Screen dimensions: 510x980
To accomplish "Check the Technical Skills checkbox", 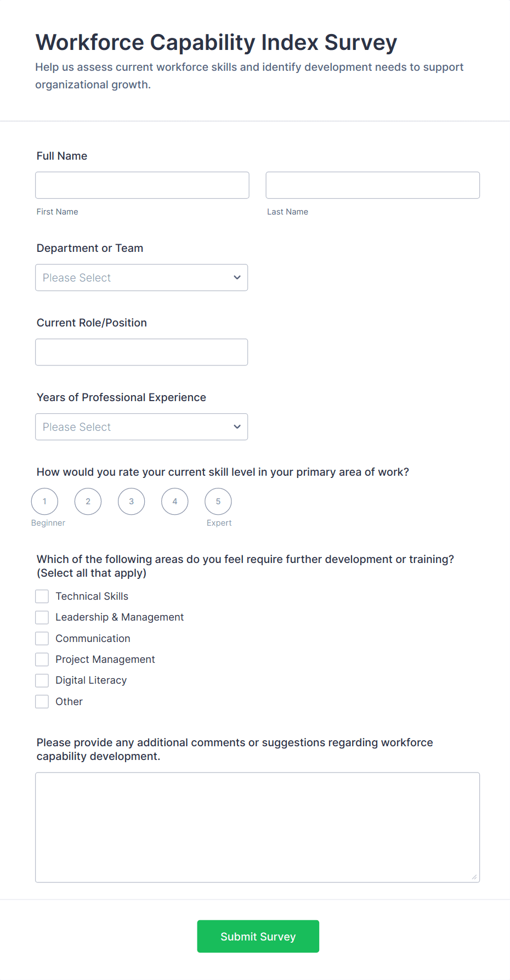I will click(42, 596).
